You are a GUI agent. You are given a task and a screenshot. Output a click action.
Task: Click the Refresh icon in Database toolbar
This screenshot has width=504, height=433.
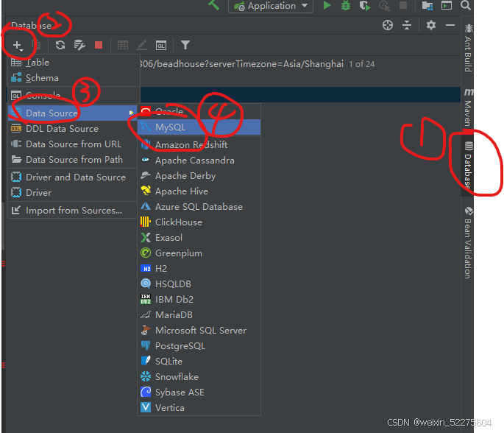[60, 45]
